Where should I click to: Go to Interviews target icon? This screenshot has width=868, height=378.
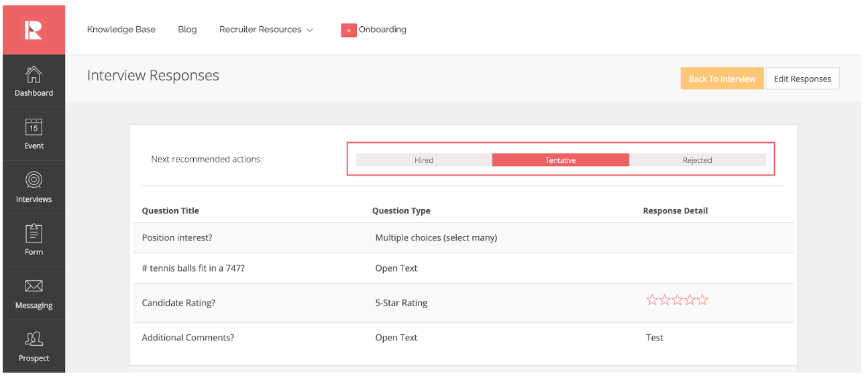click(x=34, y=180)
